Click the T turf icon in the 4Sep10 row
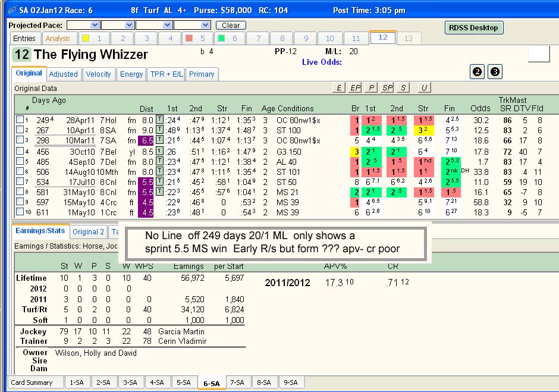Viewport: 559px width, 392px height. (160, 162)
